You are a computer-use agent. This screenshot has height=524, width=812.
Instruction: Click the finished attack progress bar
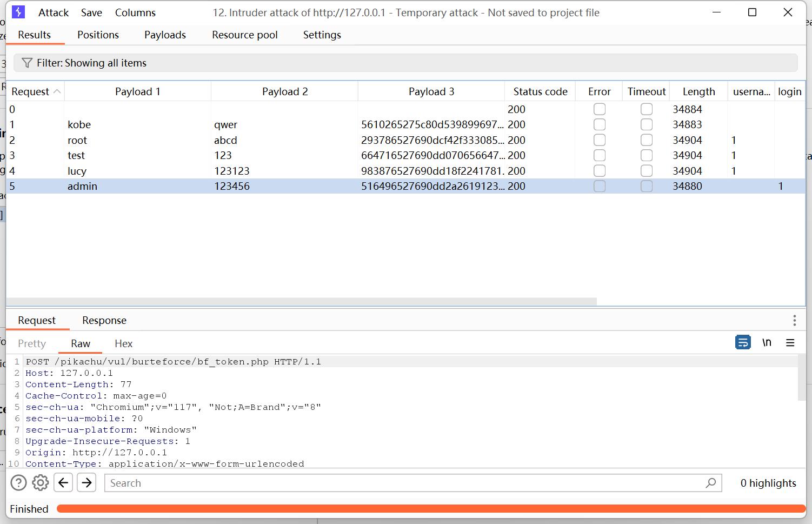pos(431,508)
